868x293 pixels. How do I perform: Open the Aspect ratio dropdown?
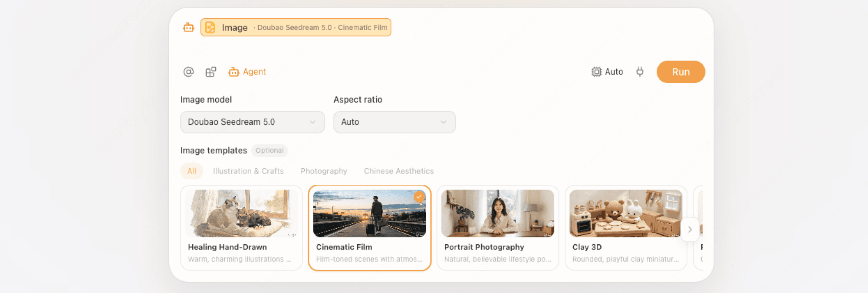click(395, 122)
